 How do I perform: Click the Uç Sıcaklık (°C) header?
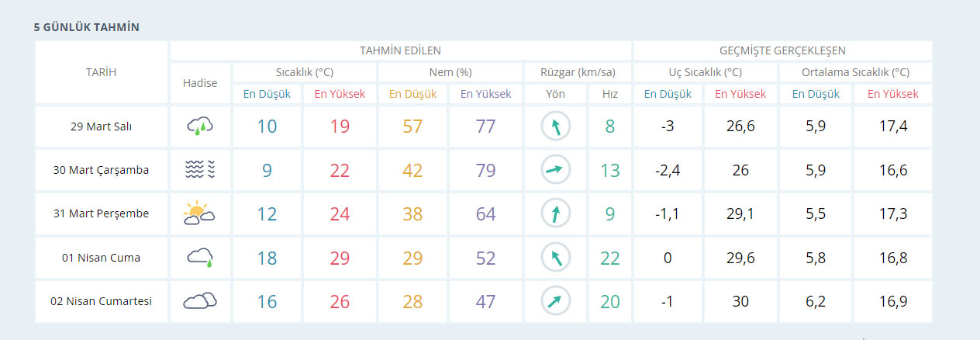coord(706,72)
